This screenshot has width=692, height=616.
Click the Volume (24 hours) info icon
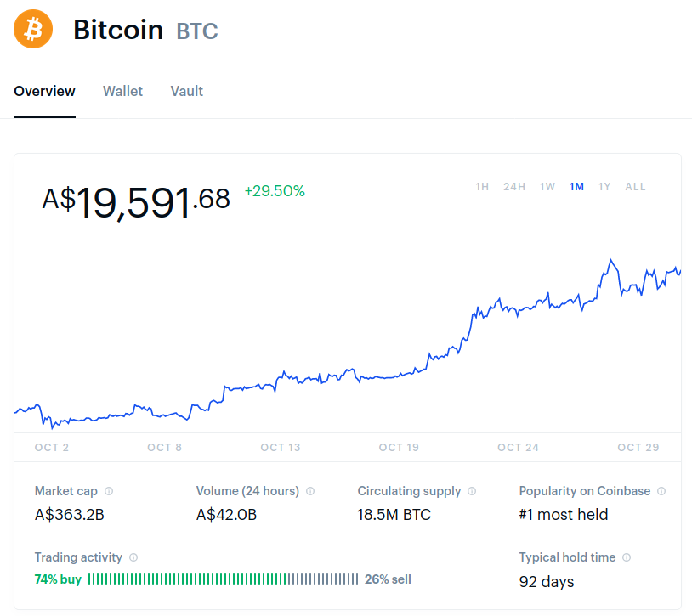pyautogui.click(x=310, y=491)
